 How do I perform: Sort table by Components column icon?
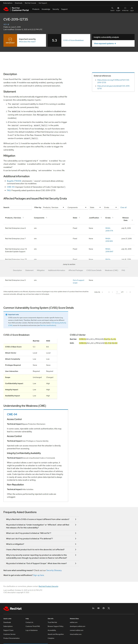pyautogui.click(x=47, y=218)
